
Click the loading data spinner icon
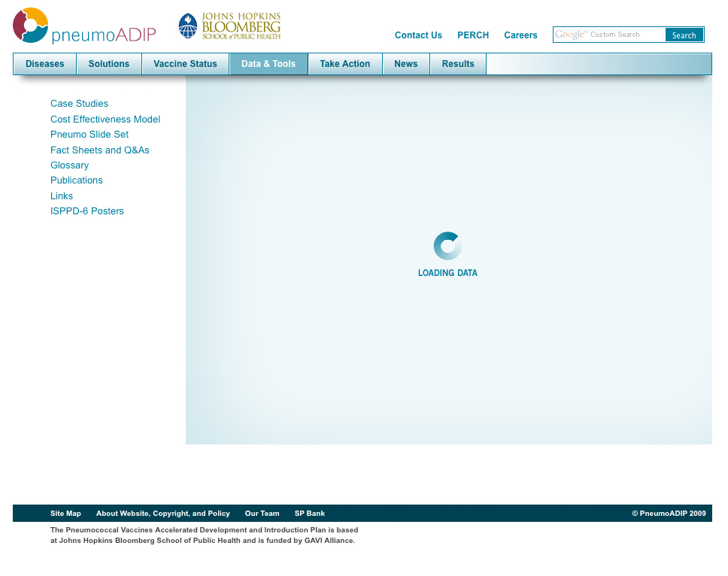pyautogui.click(x=447, y=246)
